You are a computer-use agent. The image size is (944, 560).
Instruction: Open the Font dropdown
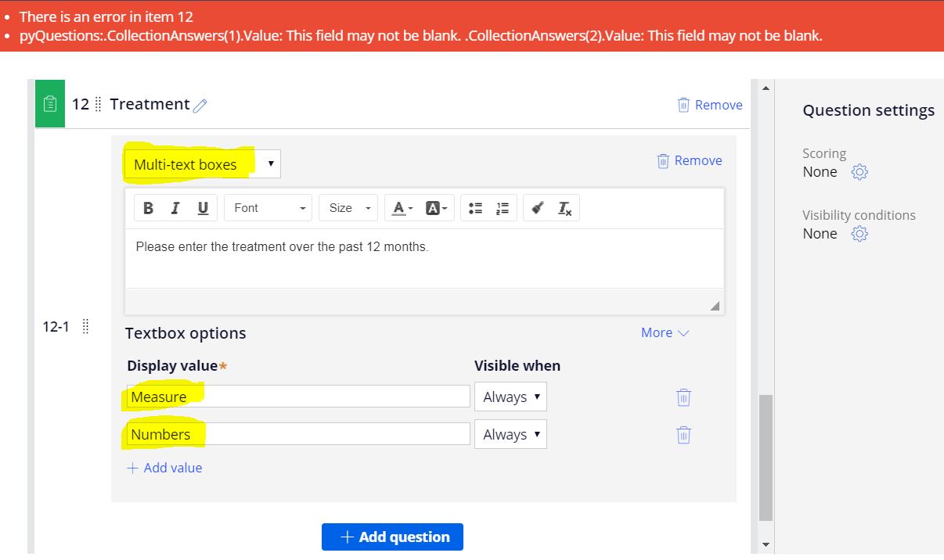[268, 208]
